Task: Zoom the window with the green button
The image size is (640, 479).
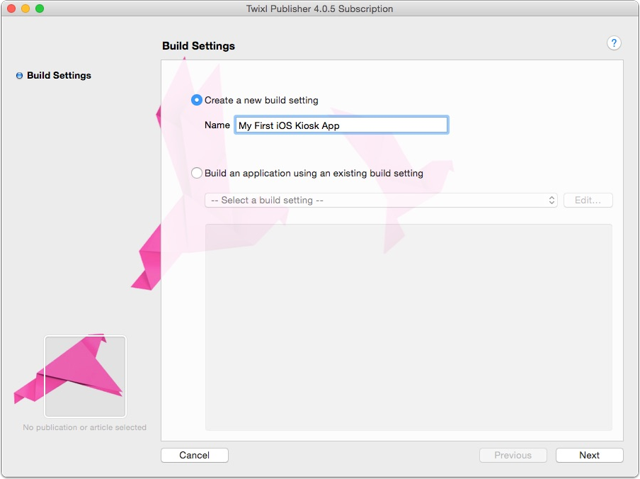Action: tap(40, 9)
